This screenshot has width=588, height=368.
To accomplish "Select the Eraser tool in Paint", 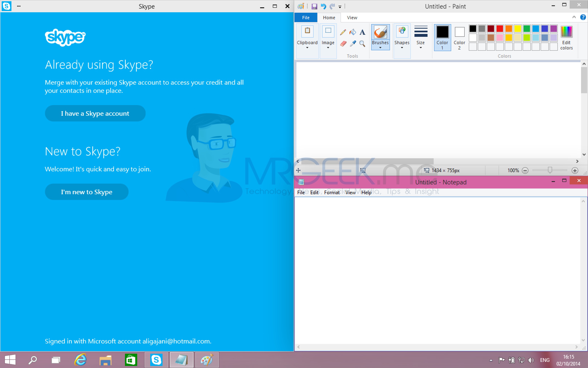I will pos(343,44).
